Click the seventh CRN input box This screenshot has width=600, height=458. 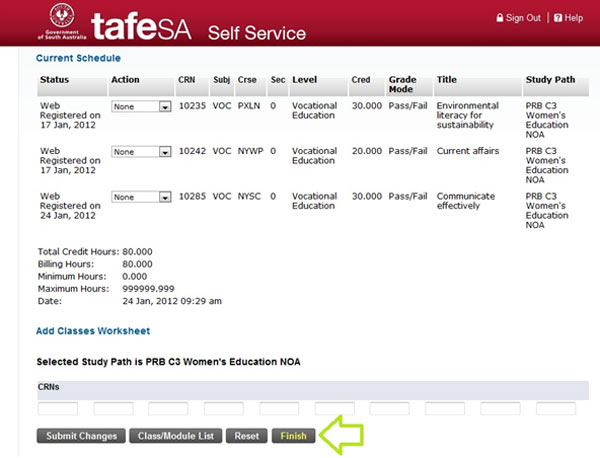390,409
